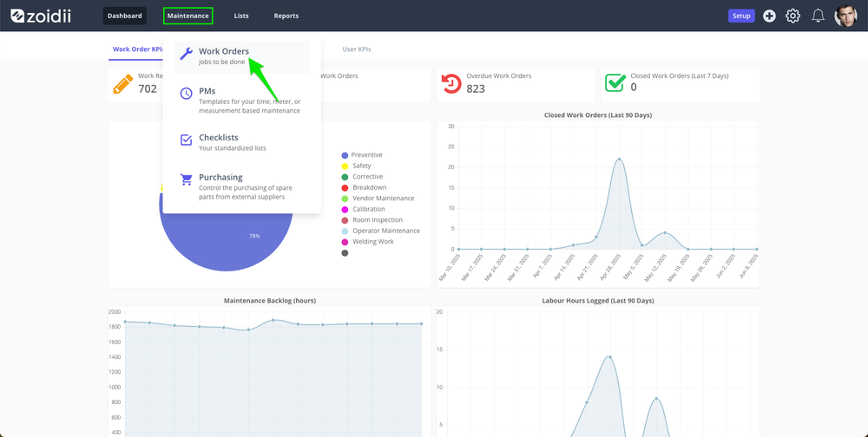Open the Reports menu
868x437 pixels.
pos(286,16)
